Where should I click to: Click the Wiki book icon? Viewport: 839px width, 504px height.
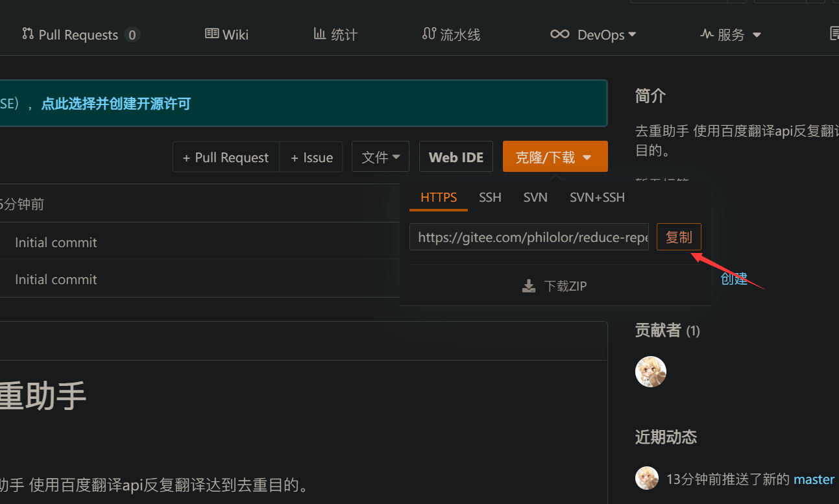(212, 33)
